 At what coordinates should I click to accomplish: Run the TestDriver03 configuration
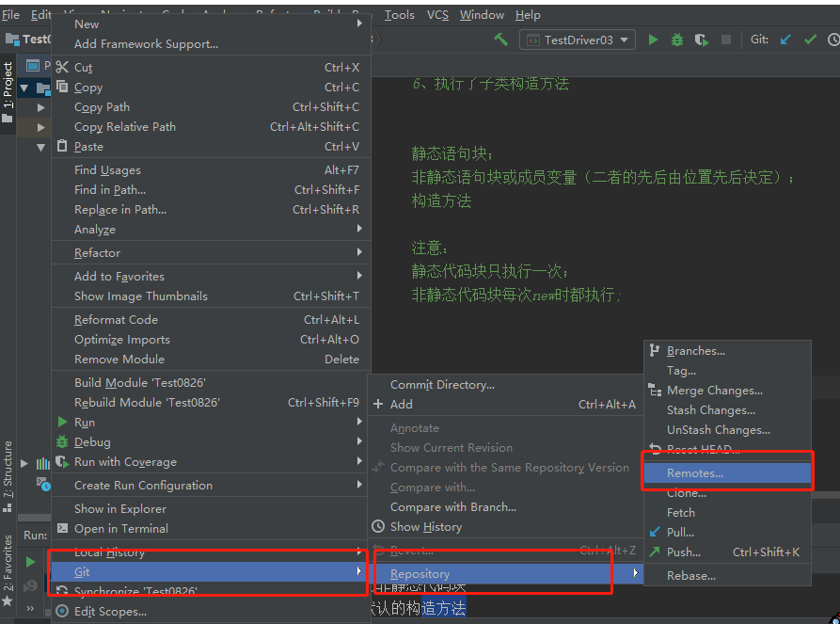654,40
